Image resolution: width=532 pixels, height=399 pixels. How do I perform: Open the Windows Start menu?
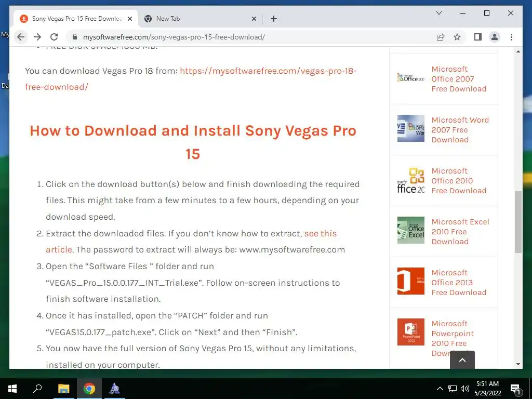tap(12, 389)
